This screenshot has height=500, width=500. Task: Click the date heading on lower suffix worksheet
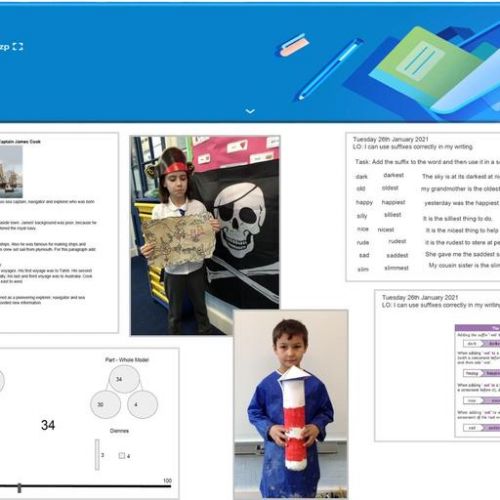pyautogui.click(x=420, y=297)
